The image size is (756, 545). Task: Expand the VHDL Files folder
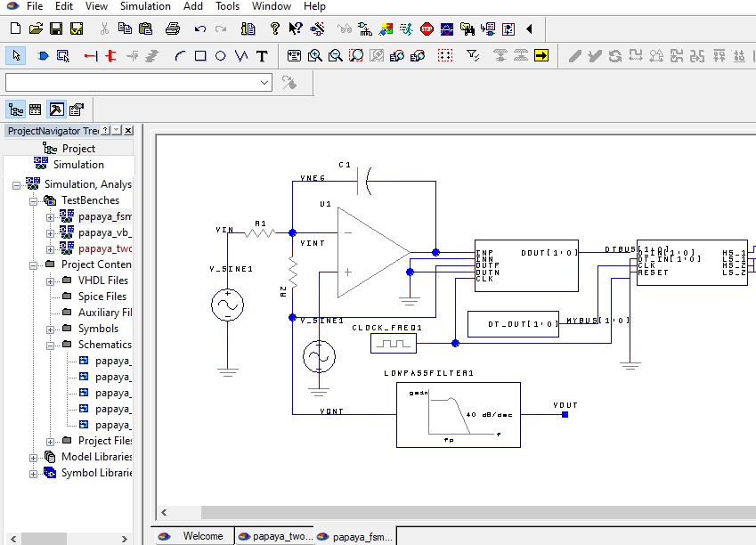click(50, 281)
